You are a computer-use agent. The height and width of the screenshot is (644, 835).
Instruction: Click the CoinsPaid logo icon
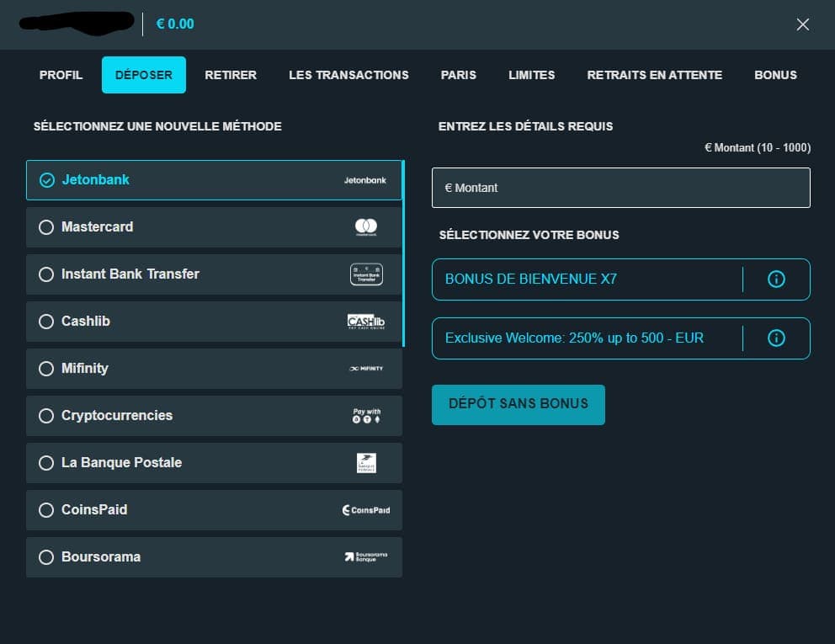tap(366, 510)
